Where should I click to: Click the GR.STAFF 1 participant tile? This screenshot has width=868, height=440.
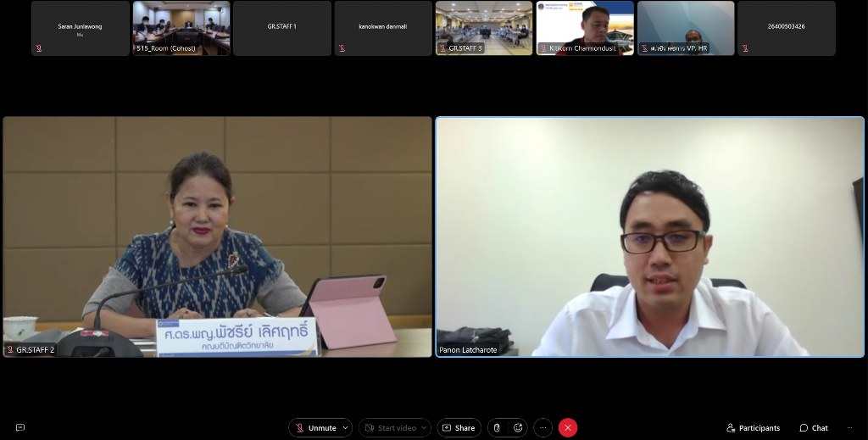(282, 28)
